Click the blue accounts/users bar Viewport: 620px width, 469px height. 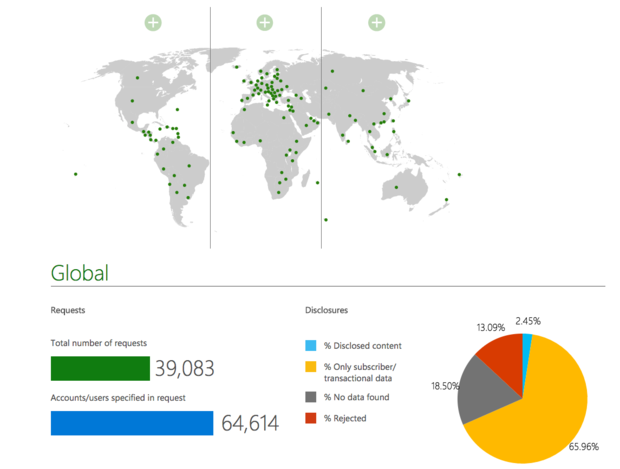pyautogui.click(x=132, y=423)
